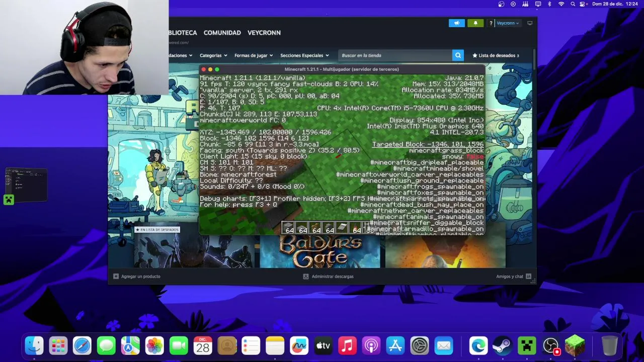Launch Safari from the dock
This screenshot has width=644, height=362.
click(82, 346)
